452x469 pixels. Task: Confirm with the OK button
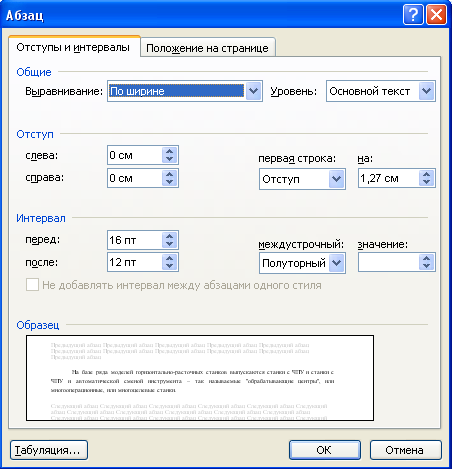pyautogui.click(x=325, y=450)
